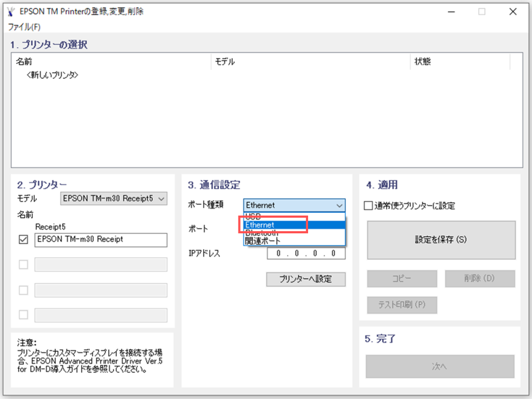Choose USB from the port type list
Viewport: 532px width, 399px height.
(x=294, y=217)
